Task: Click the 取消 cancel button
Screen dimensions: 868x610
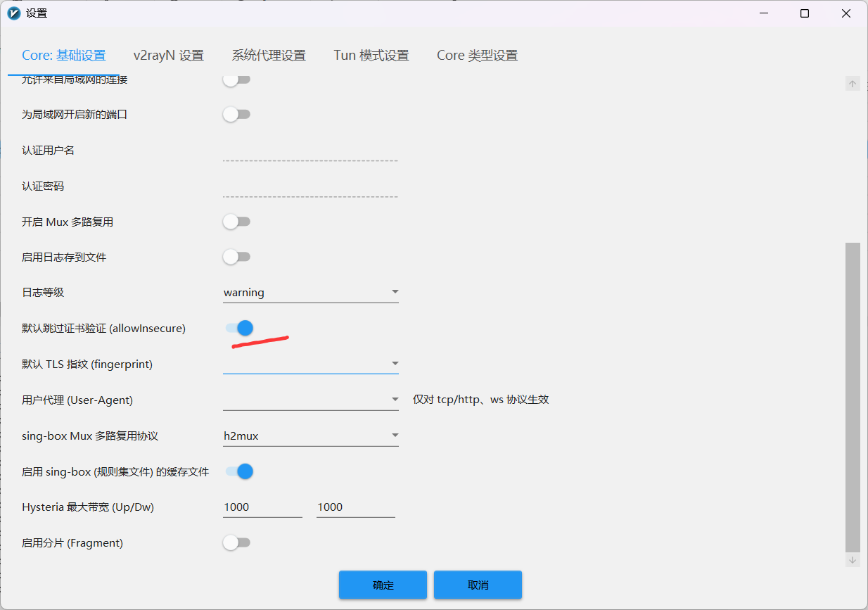Action: (478, 585)
